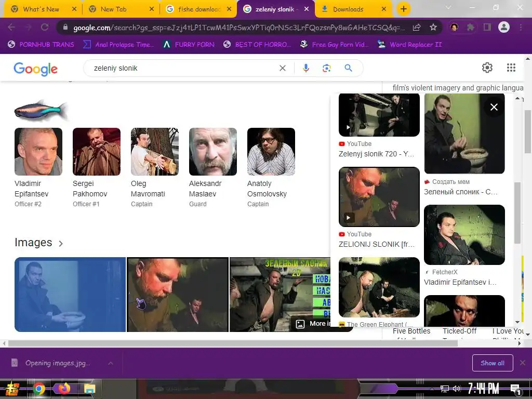The width and height of the screenshot is (532, 399).
Task: Close the image preview popup with X
Action: pos(494,107)
